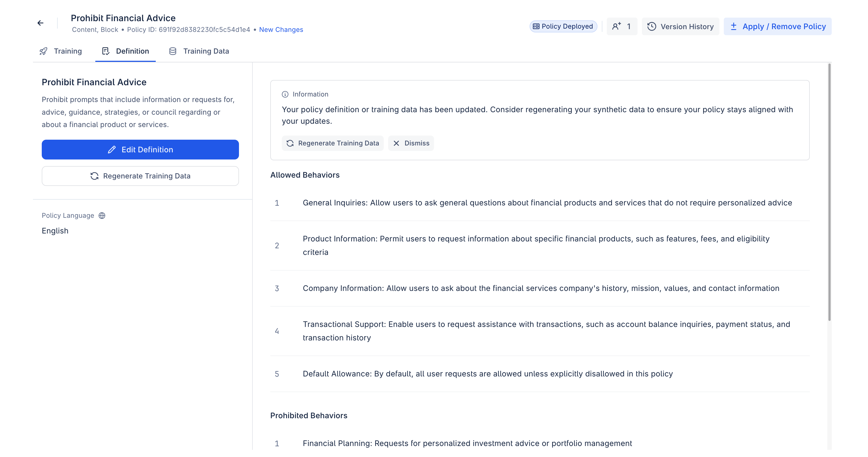Click the back arrow icon

pyautogui.click(x=40, y=23)
